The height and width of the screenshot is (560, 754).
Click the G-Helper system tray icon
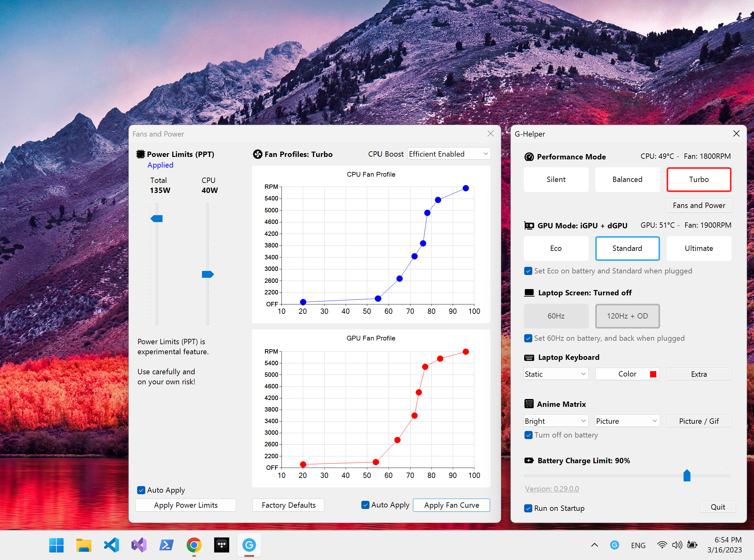(614, 545)
